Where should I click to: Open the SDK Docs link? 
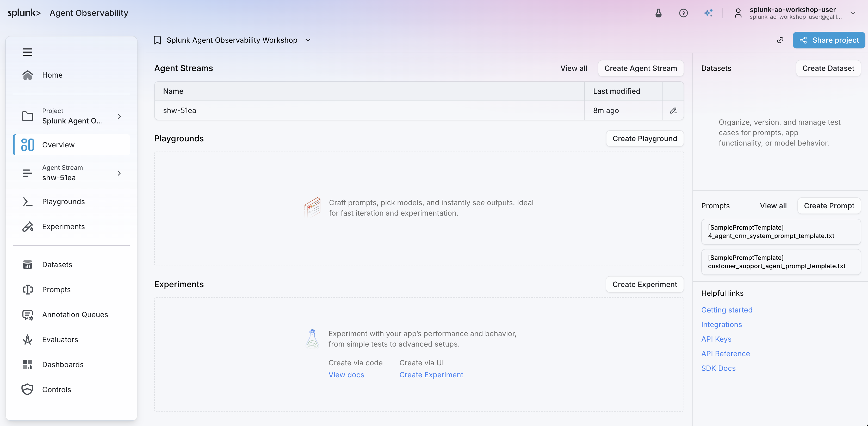(x=718, y=368)
